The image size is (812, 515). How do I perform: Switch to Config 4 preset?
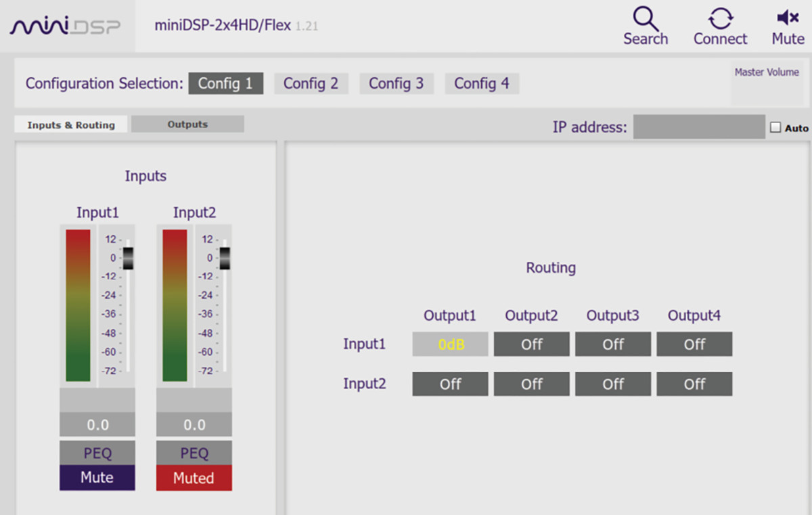click(x=481, y=83)
